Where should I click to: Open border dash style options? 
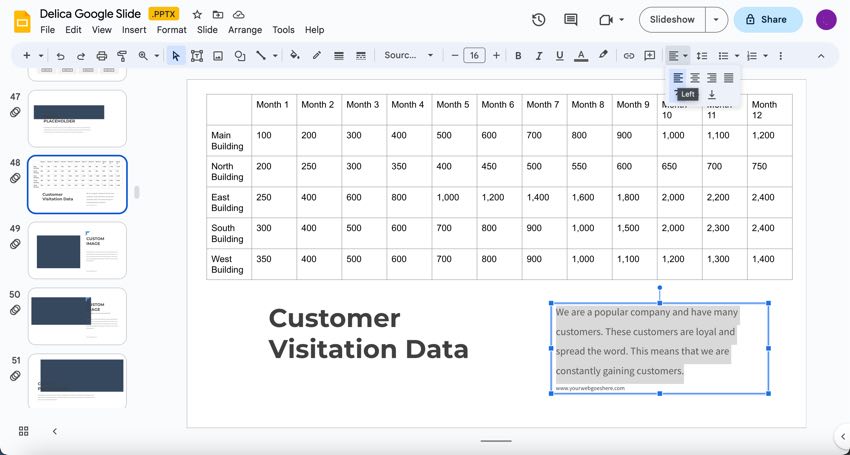[x=360, y=56]
